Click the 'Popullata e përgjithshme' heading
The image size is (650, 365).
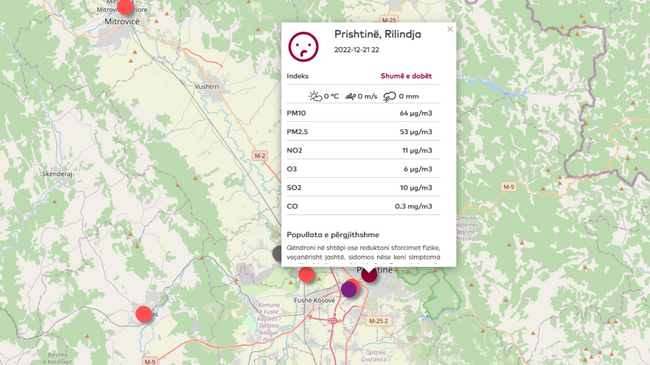333,235
